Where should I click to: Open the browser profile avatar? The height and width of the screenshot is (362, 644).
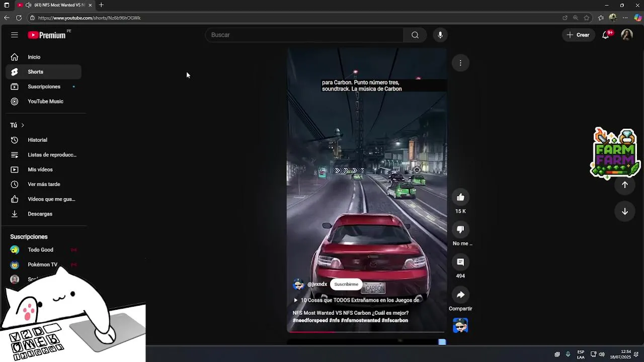point(613,18)
